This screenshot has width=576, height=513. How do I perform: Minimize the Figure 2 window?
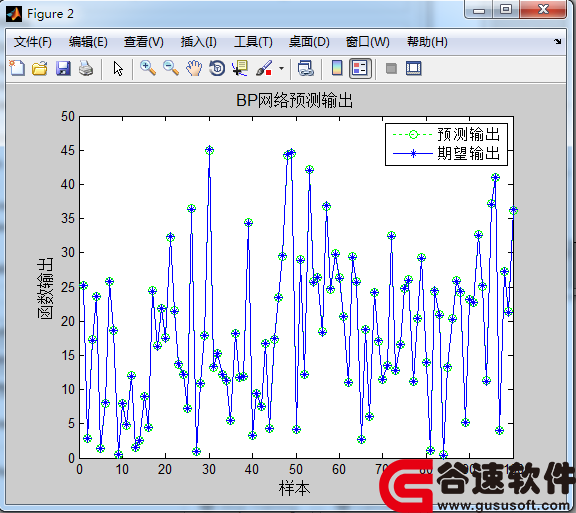[479, 10]
